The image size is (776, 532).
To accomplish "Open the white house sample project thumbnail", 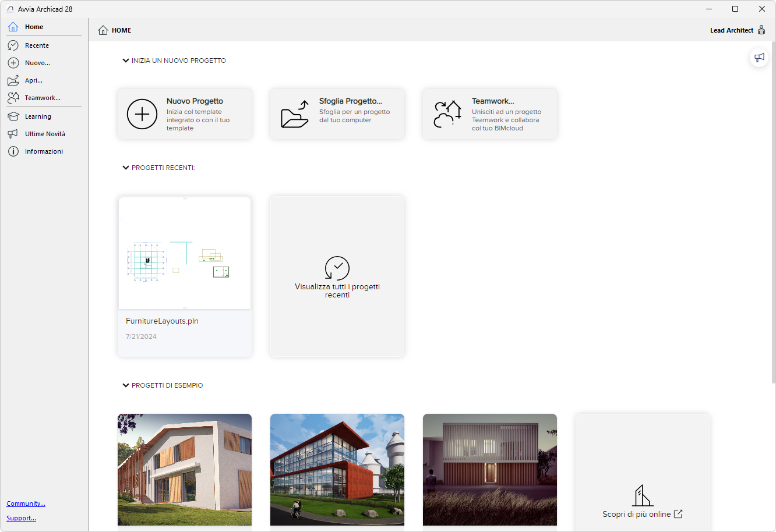I will [185, 470].
